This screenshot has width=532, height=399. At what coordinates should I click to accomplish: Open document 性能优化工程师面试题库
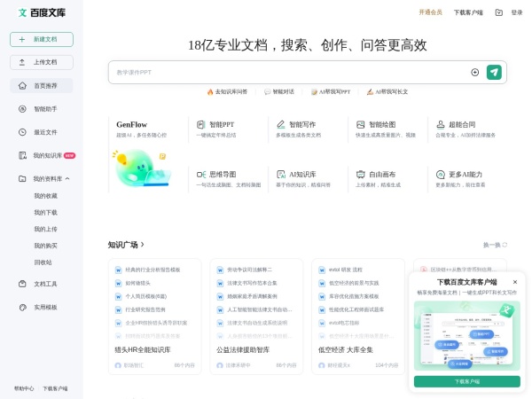click(356, 309)
